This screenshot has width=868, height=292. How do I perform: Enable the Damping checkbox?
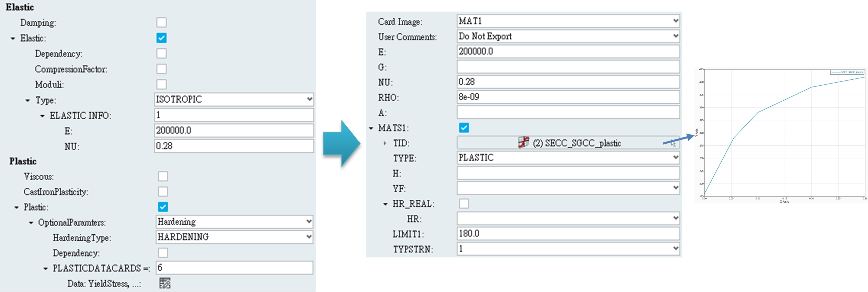[x=161, y=22]
